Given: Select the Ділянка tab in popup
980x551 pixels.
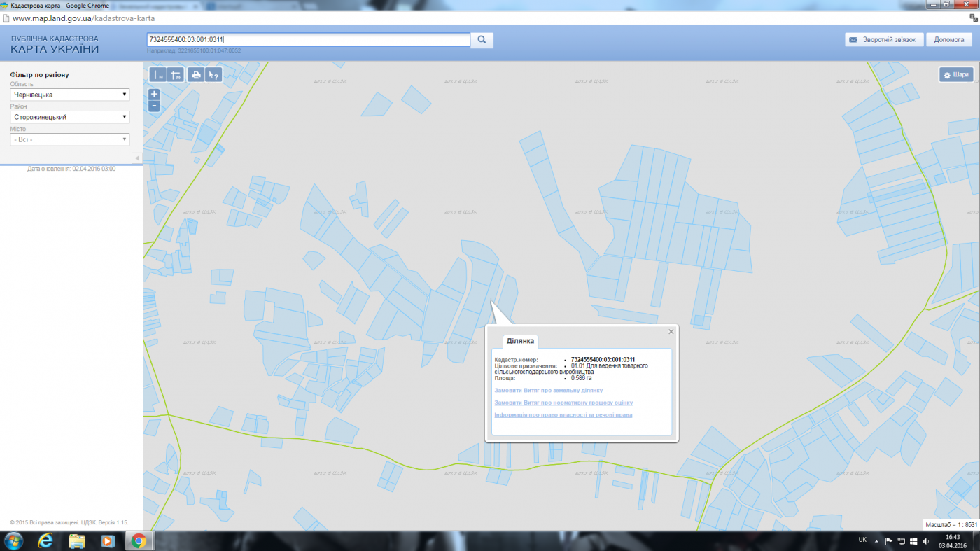Looking at the screenshot, I should (x=520, y=341).
